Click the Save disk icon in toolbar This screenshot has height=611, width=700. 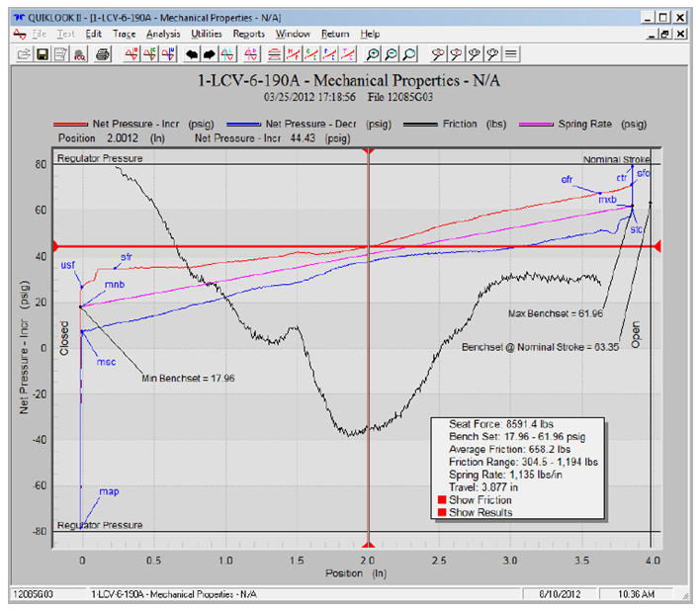point(44,54)
